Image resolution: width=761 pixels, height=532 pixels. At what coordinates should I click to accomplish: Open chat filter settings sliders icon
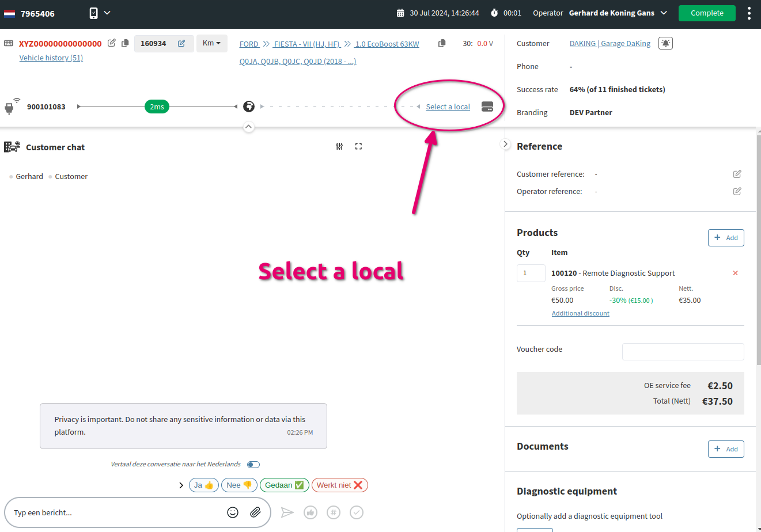pyautogui.click(x=339, y=146)
